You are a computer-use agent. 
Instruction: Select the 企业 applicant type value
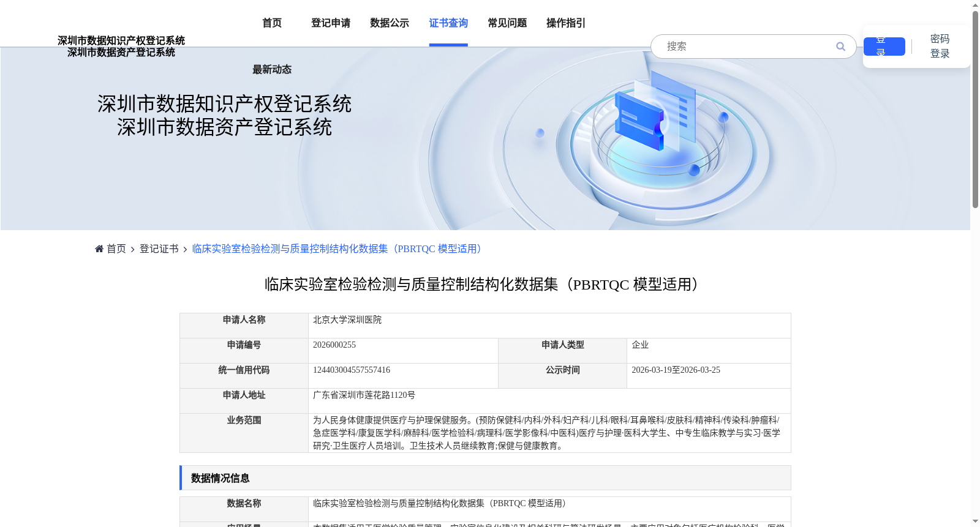click(x=640, y=345)
